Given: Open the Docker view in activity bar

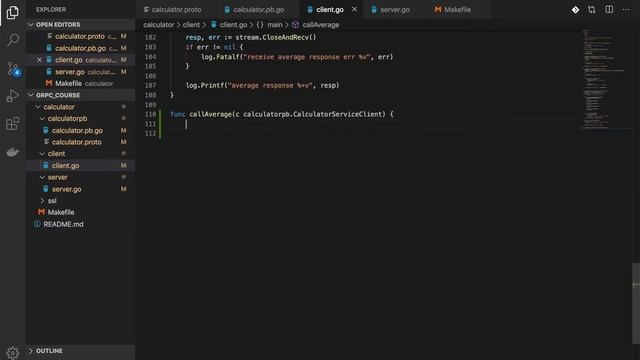Looking at the screenshot, I should 13,152.
